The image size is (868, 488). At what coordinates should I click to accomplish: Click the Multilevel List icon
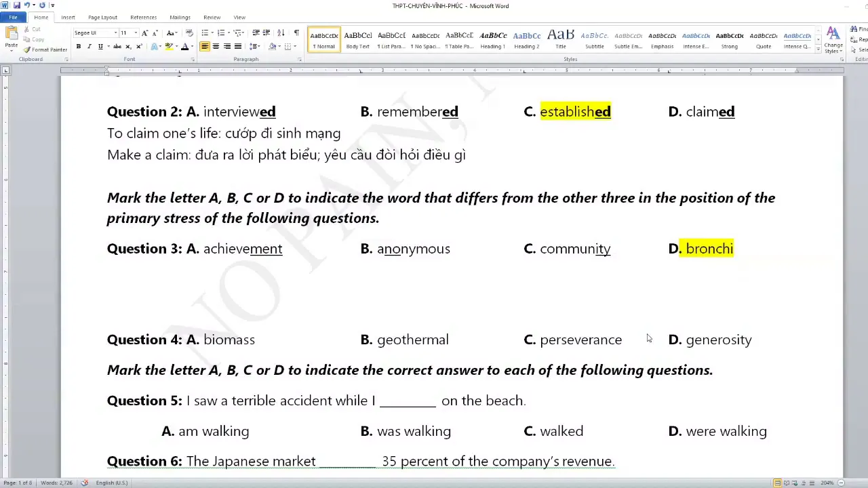click(237, 33)
